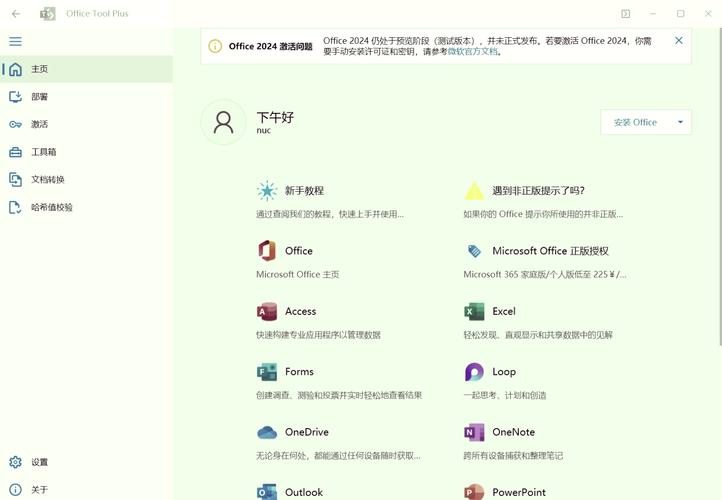The width and height of the screenshot is (722, 500).
Task: Click the Access app icon
Action: click(267, 311)
